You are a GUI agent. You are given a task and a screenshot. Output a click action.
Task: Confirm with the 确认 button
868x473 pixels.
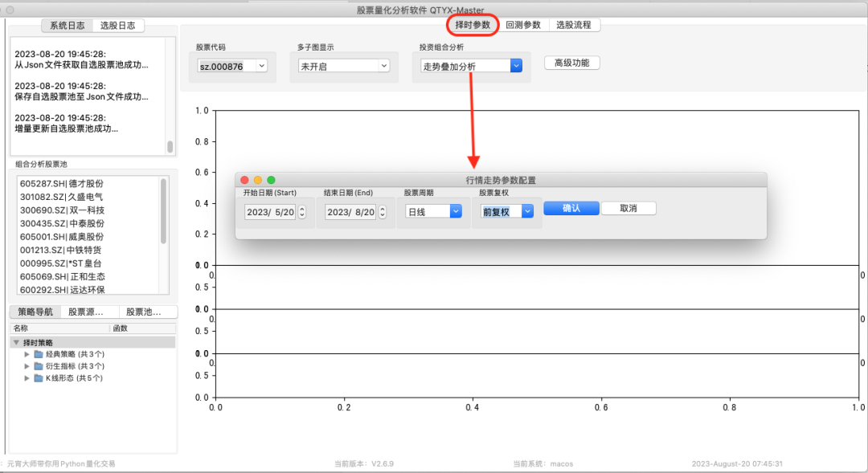coord(571,208)
